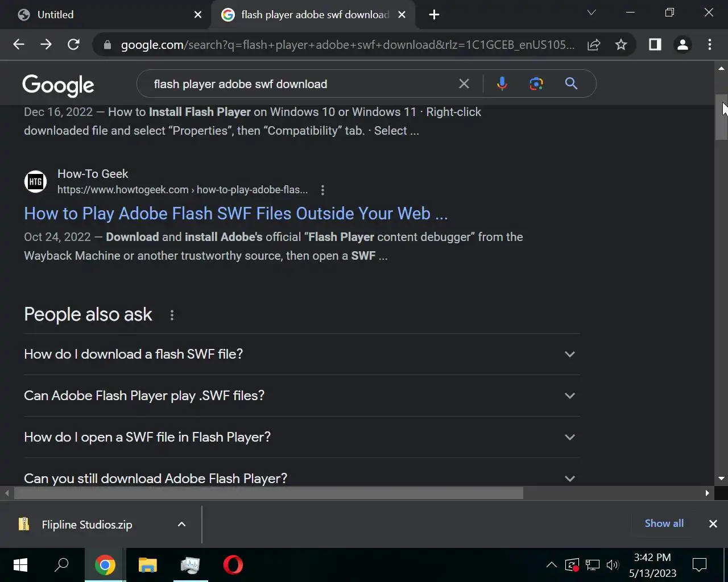The width and height of the screenshot is (728, 582).
Task: Show all downloads
Action: click(664, 523)
